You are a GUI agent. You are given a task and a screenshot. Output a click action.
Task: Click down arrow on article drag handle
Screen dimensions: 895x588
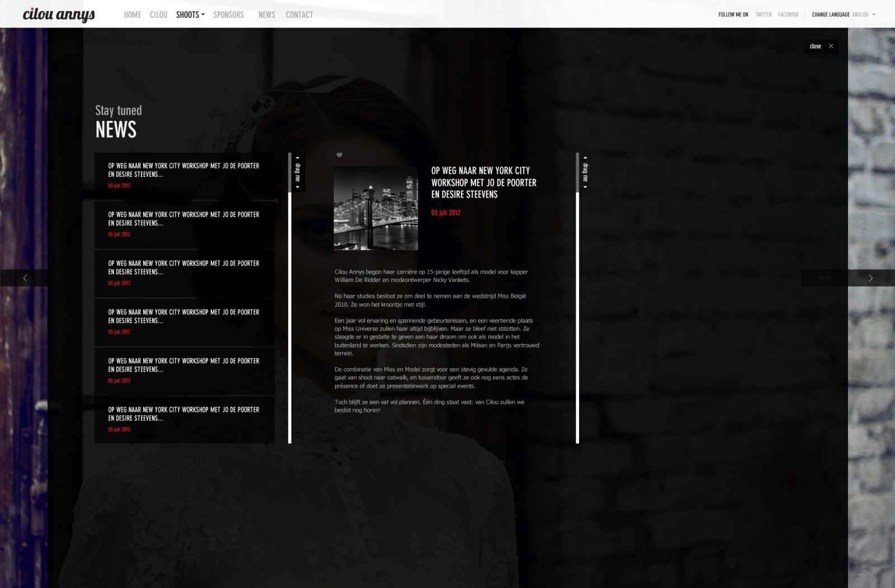coord(585,187)
